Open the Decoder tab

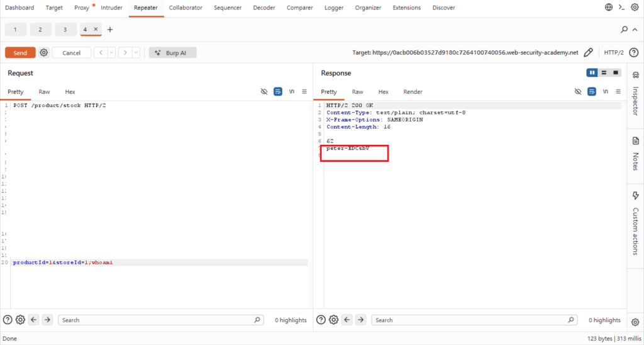(x=264, y=8)
